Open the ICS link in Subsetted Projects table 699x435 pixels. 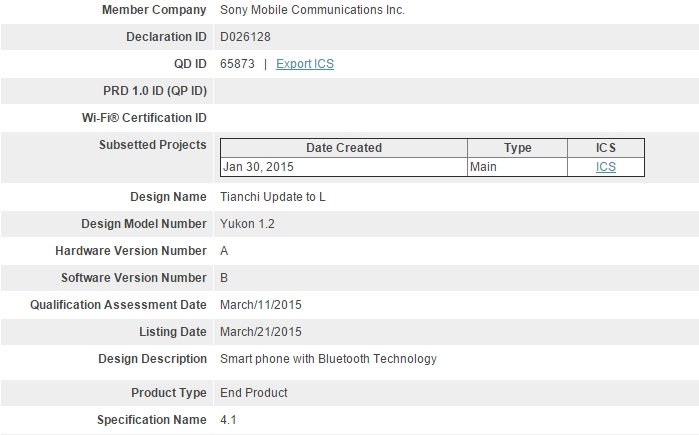(606, 167)
